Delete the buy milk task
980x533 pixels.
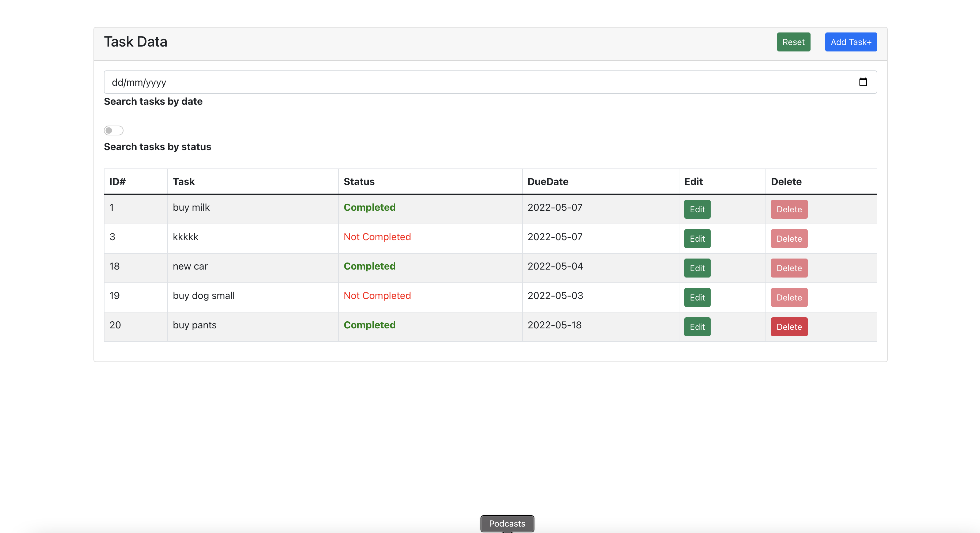pos(789,209)
